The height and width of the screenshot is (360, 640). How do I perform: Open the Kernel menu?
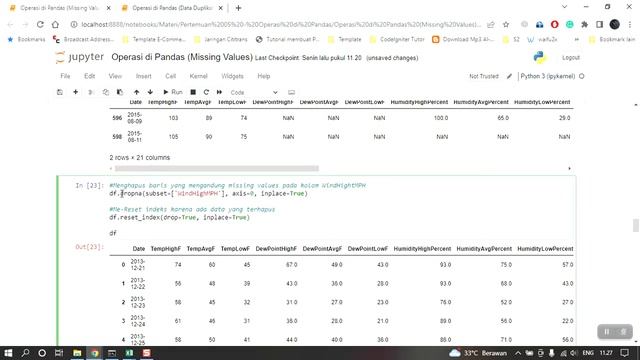tap(198, 76)
